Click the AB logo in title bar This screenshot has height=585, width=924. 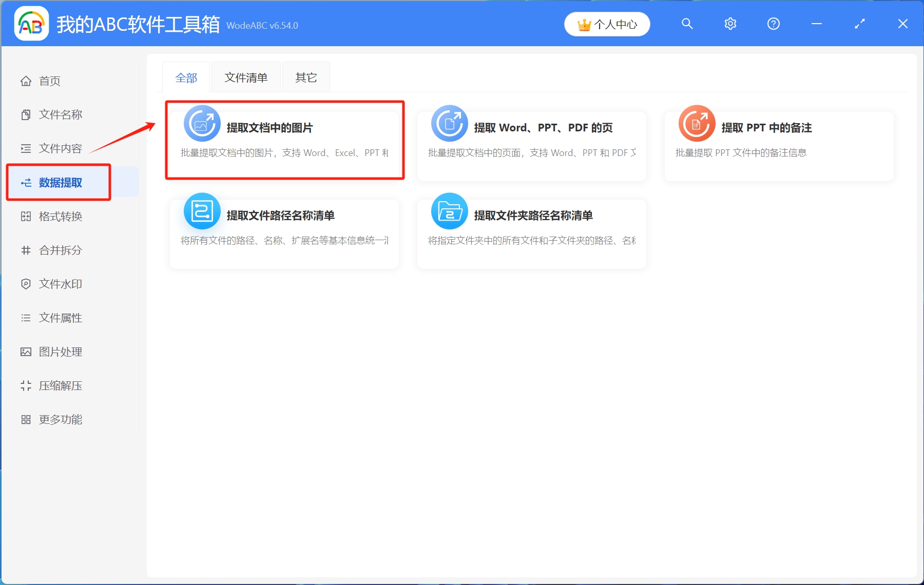click(x=31, y=23)
